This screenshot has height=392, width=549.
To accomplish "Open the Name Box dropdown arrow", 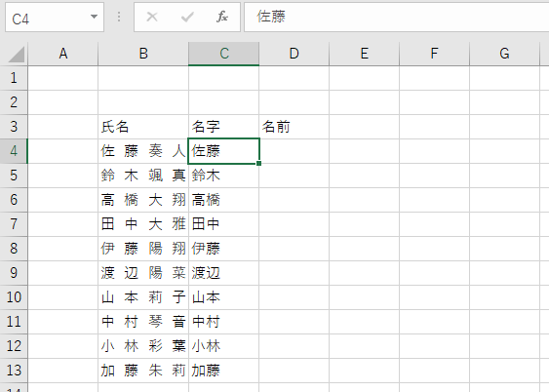I will pyautogui.click(x=94, y=17).
